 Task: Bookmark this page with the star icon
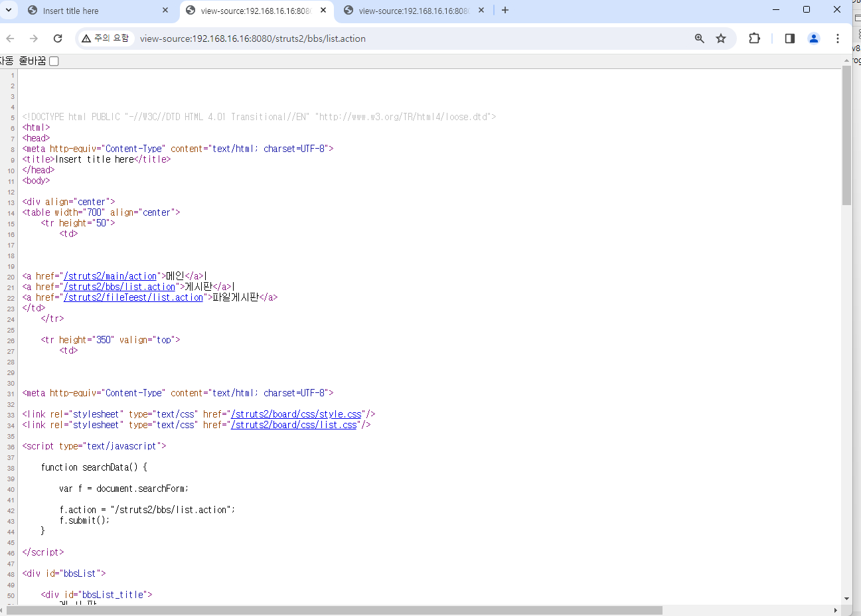coord(721,38)
